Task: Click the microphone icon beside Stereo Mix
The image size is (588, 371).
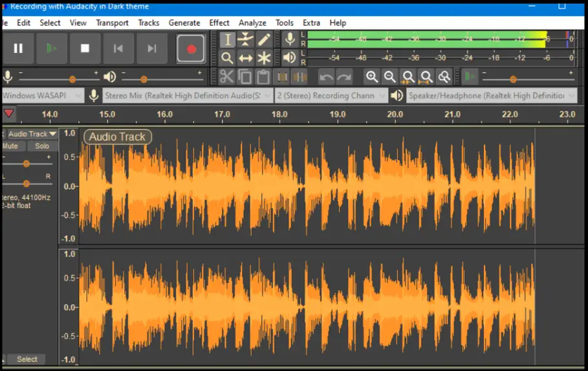Action: (94, 96)
